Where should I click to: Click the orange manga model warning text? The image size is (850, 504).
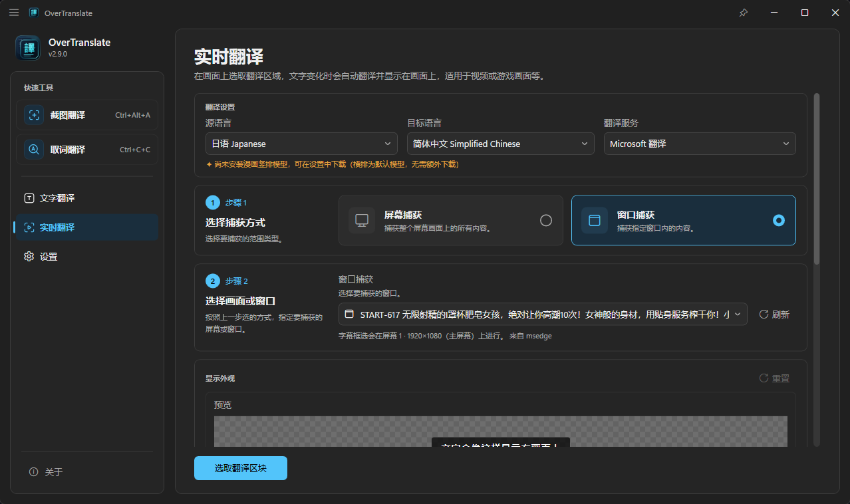[333, 164]
